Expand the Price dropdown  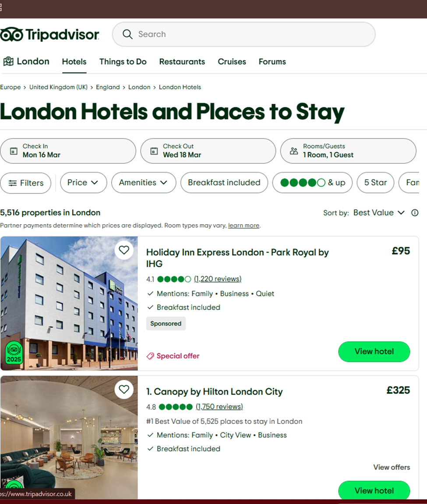tap(83, 183)
